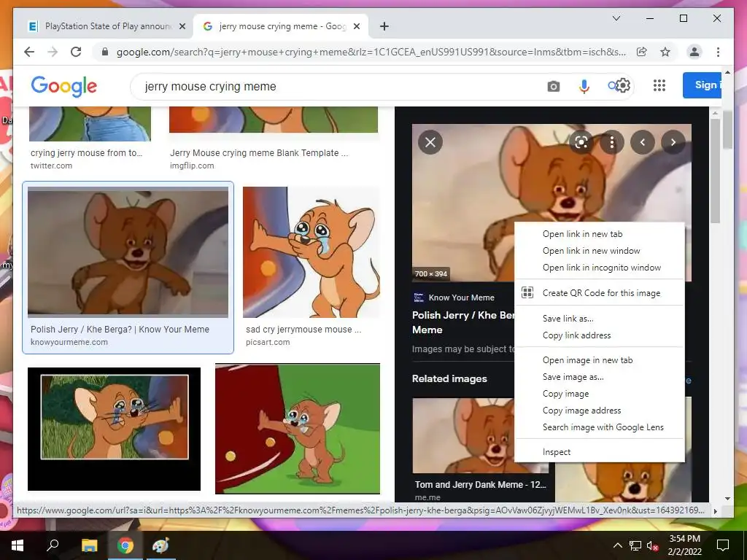Click the twitter.com source text
This screenshot has height=560, width=747.
pyautogui.click(x=52, y=166)
